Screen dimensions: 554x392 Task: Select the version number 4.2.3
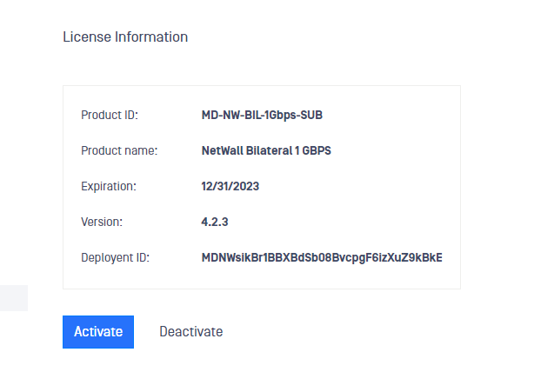[x=215, y=223]
